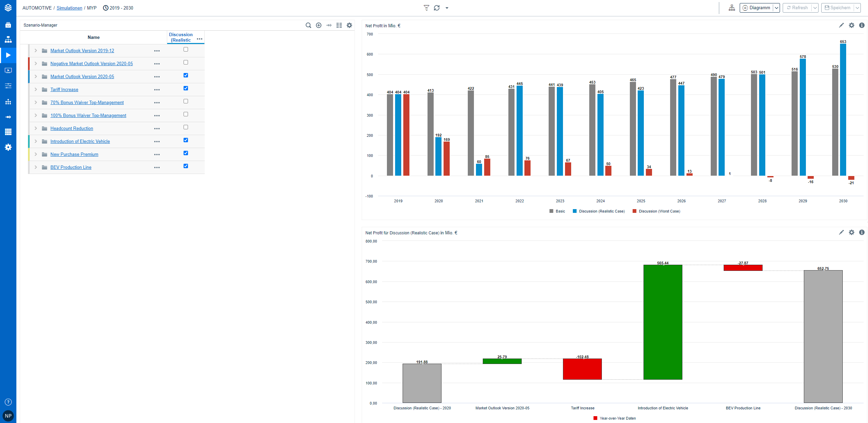Uncheck Tariff Increase scenario checkbox
Image resolution: width=868 pixels, height=423 pixels.
click(x=186, y=88)
